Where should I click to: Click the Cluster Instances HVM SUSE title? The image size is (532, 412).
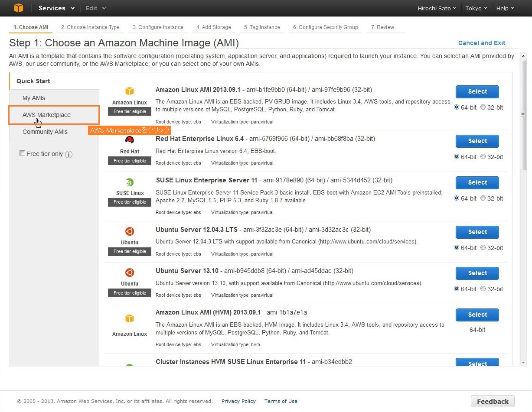[231, 362]
